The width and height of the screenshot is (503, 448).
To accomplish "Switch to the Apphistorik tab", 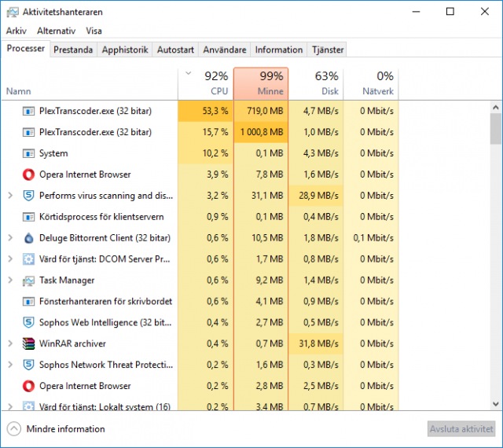I will coord(125,50).
